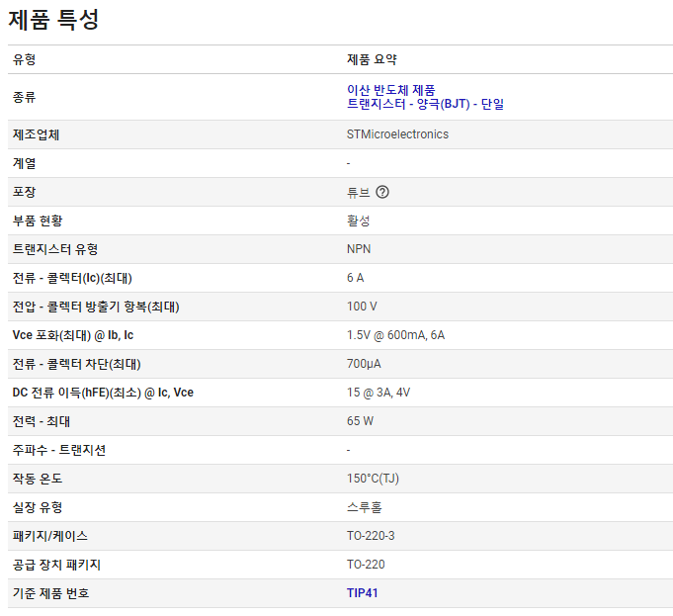
Task: Click the 제조업체 row label
Action: 37,134
